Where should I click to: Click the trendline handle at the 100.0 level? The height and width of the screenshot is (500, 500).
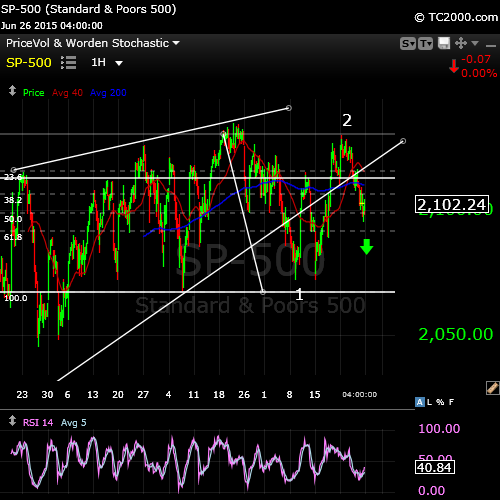[x=263, y=292]
